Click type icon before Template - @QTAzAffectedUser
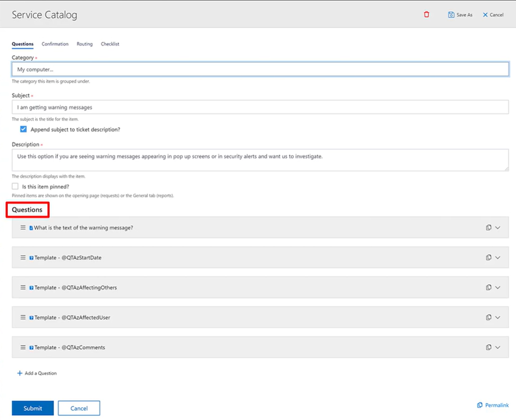This screenshot has width=516, height=420. click(31, 318)
